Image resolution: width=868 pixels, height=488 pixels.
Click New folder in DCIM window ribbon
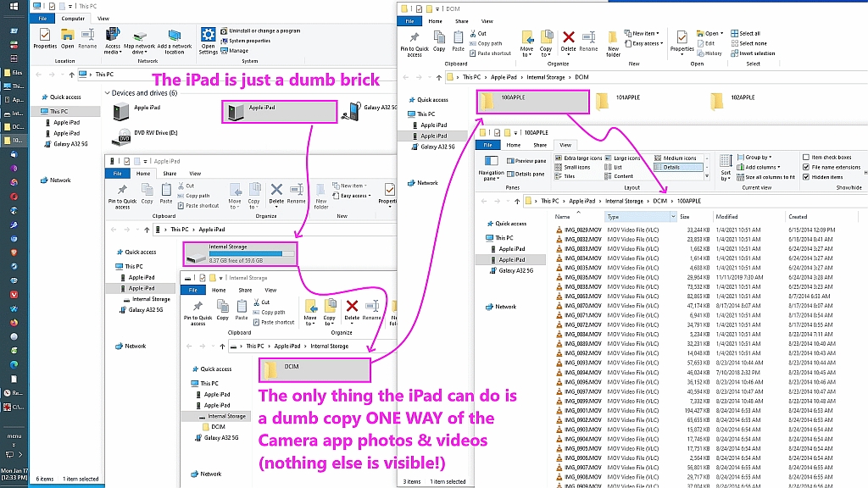click(613, 44)
